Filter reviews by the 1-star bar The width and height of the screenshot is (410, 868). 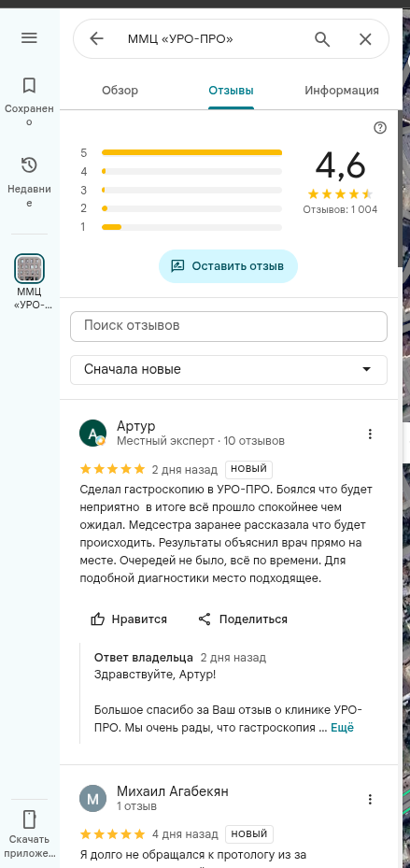tap(181, 227)
